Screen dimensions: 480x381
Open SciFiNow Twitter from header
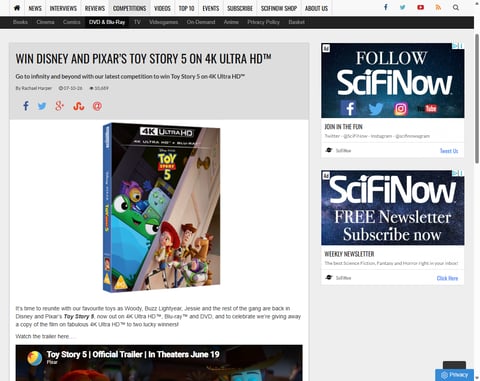[x=403, y=7]
